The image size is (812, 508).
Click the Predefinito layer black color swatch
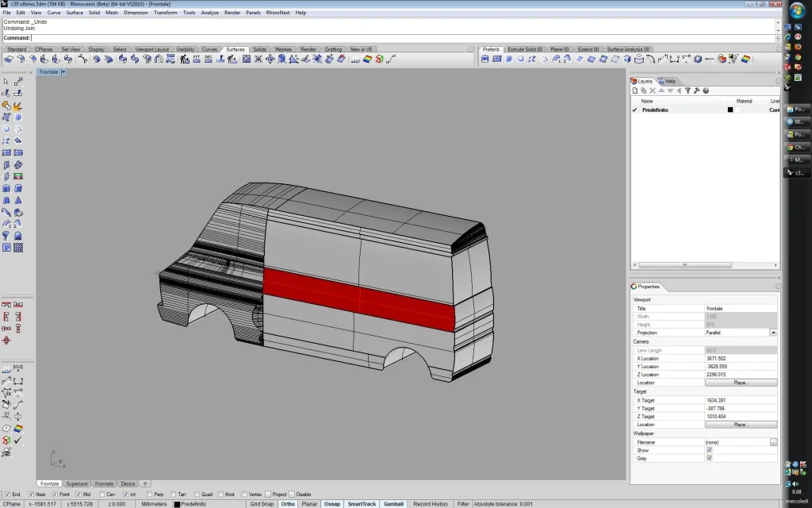[x=730, y=110]
